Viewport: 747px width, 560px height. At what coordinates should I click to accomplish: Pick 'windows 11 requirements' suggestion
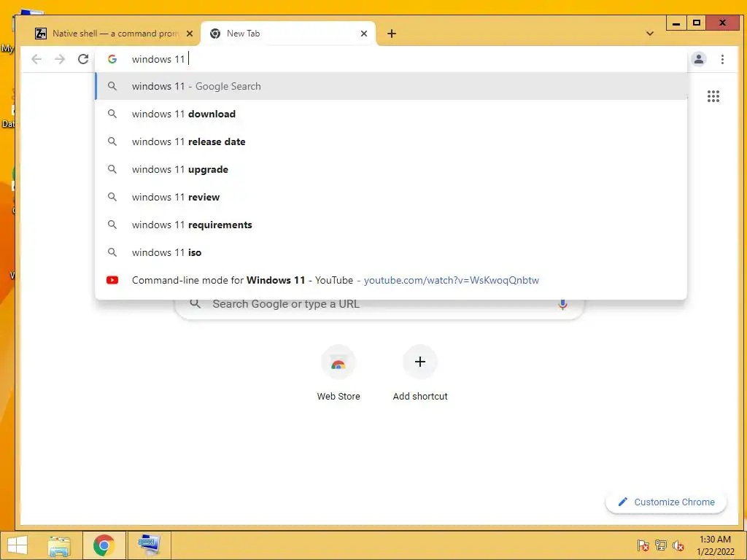pos(391,225)
